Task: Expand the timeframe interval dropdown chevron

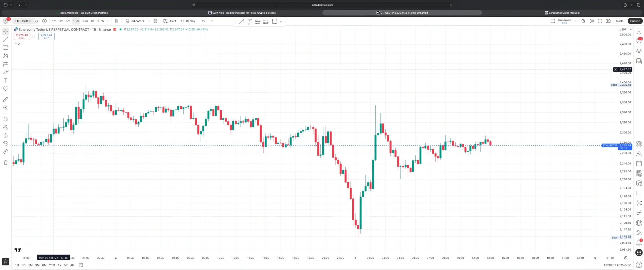Action: pos(108,21)
